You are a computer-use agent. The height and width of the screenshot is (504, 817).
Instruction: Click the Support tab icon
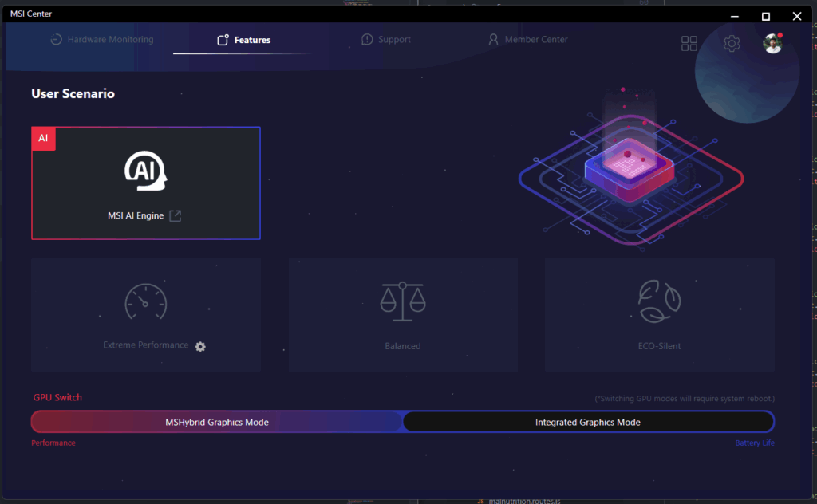(367, 40)
